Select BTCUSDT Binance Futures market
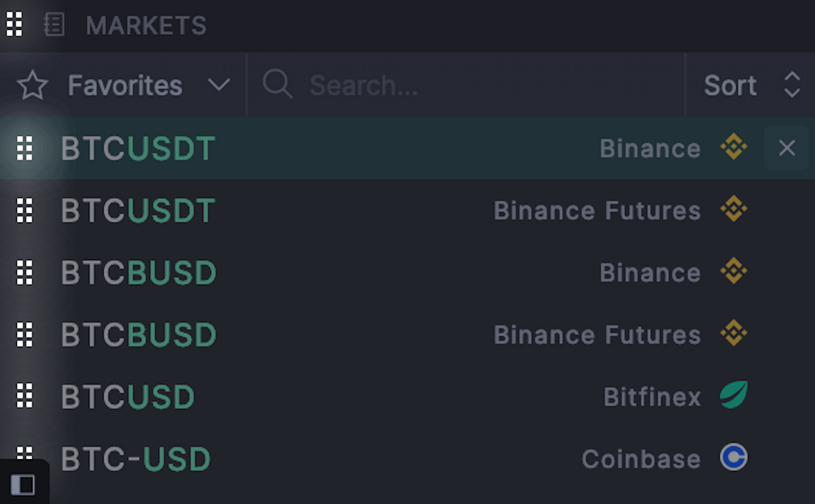This screenshot has height=504, width=815. tap(407, 211)
